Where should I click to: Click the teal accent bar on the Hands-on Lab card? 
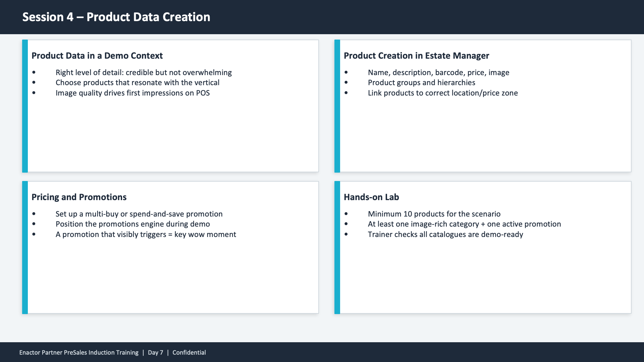(337, 247)
